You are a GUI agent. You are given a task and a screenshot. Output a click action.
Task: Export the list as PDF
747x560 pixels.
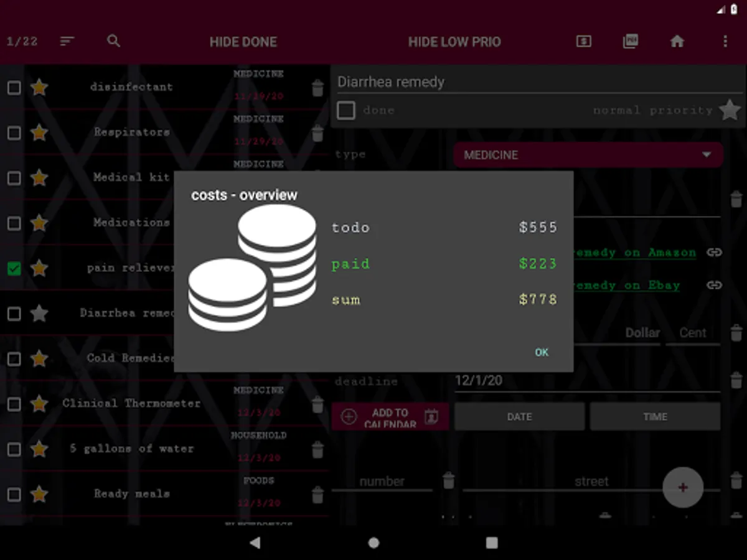pyautogui.click(x=631, y=41)
